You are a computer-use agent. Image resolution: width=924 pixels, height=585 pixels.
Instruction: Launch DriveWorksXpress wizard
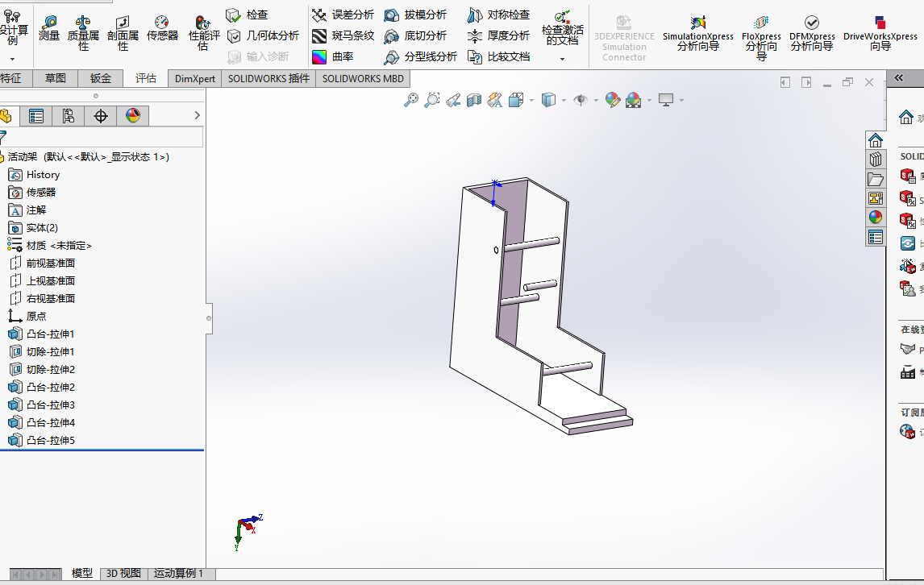coord(880,34)
